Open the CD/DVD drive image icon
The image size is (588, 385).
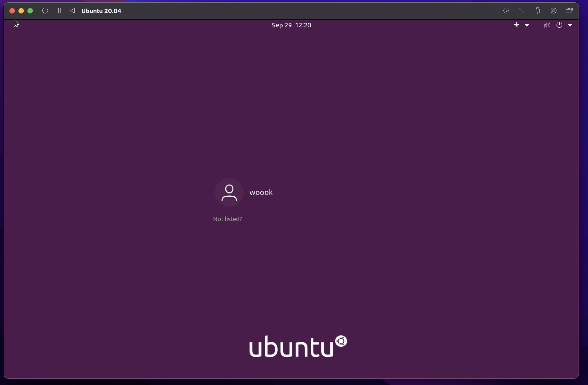(x=553, y=11)
